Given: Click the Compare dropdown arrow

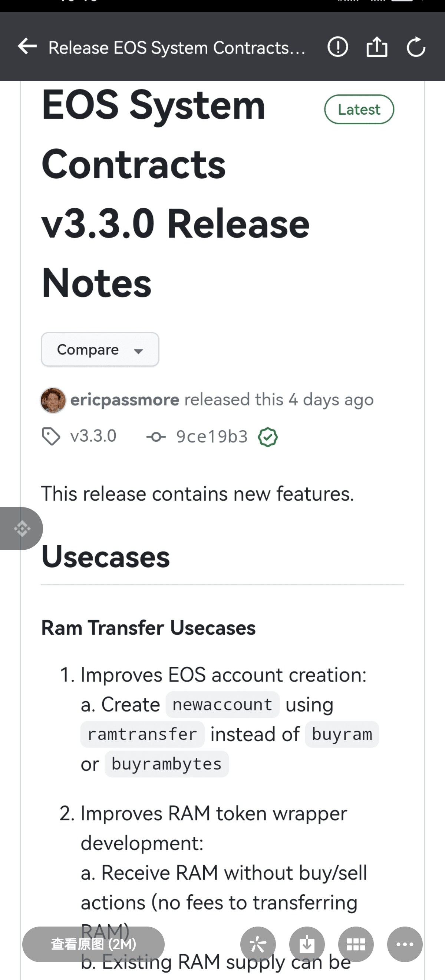Looking at the screenshot, I should pyautogui.click(x=139, y=351).
